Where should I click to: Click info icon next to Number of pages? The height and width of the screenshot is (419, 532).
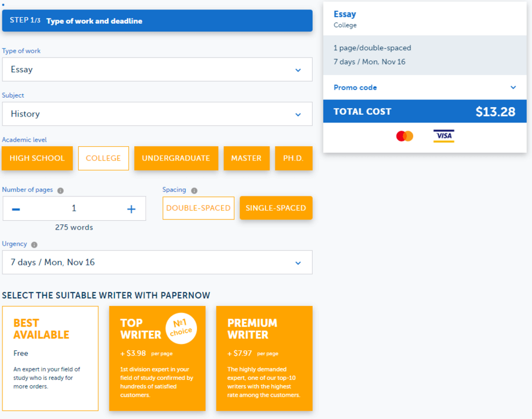point(60,191)
